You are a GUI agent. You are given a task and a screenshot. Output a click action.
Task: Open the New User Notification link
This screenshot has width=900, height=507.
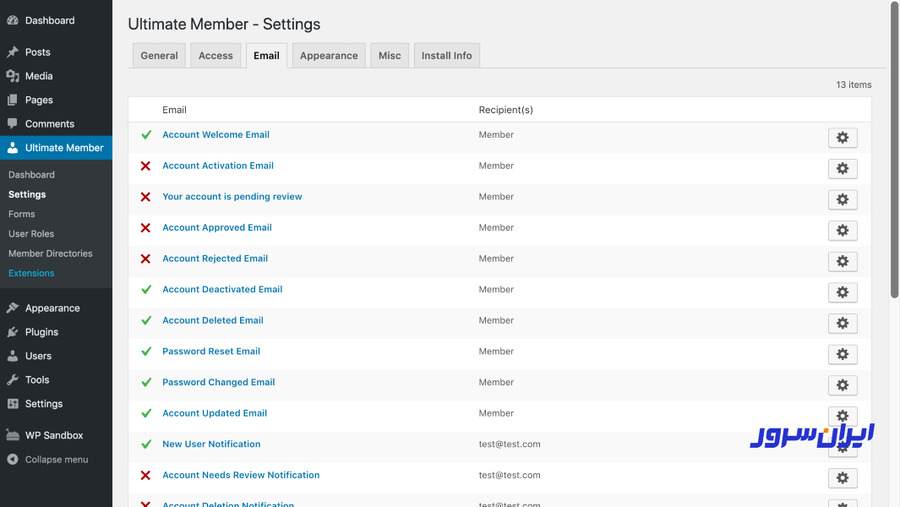(x=211, y=444)
